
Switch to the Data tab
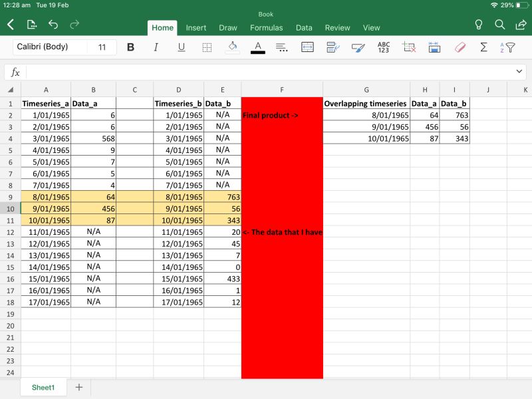pyautogui.click(x=304, y=28)
